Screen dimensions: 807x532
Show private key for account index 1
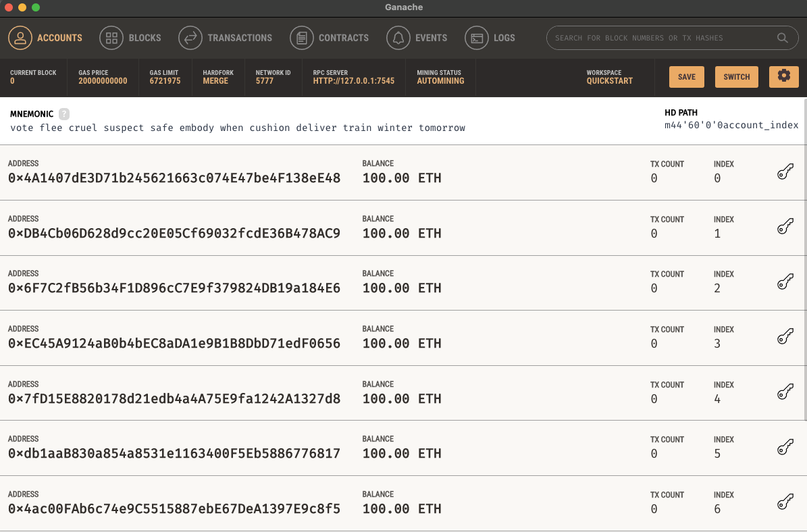click(785, 227)
